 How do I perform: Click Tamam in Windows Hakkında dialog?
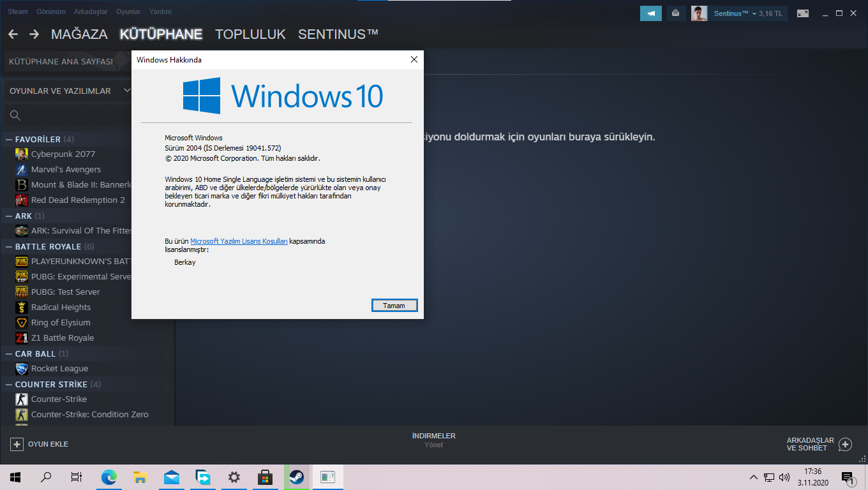394,306
